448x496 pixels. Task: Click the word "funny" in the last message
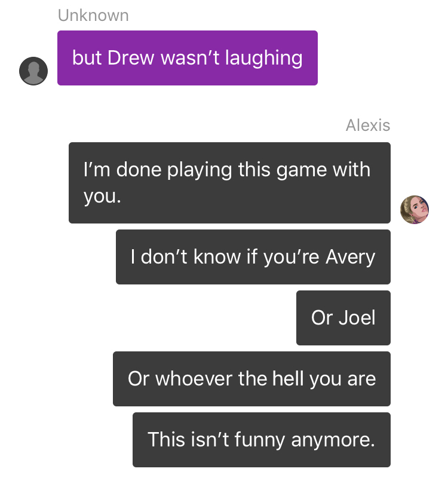[x=260, y=440]
